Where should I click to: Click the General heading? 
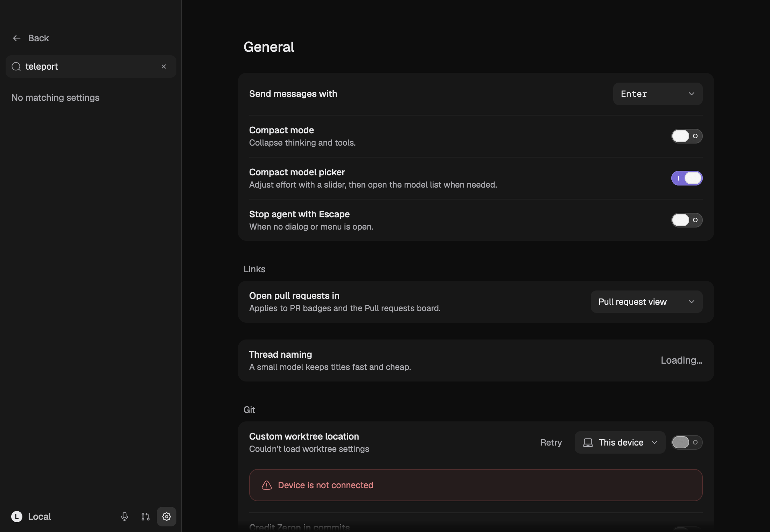(269, 47)
